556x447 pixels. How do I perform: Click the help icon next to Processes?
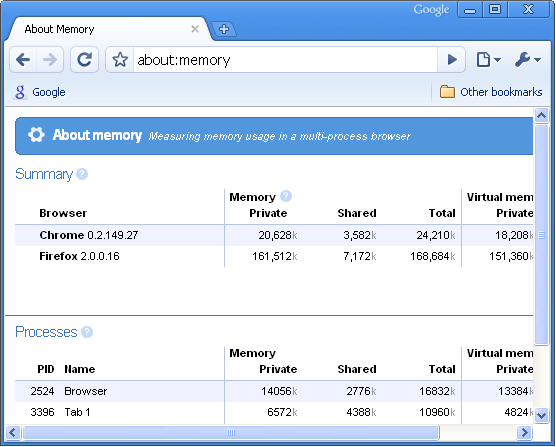click(87, 332)
